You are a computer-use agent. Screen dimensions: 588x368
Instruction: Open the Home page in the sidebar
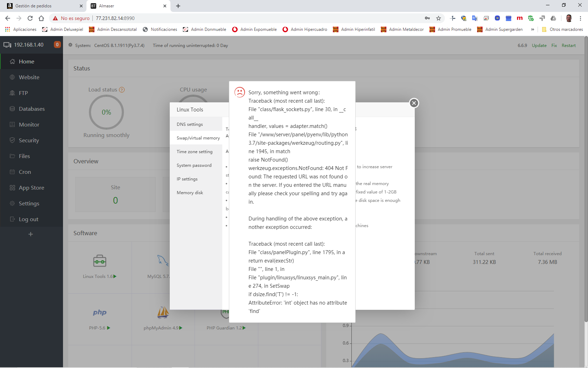click(x=31, y=61)
